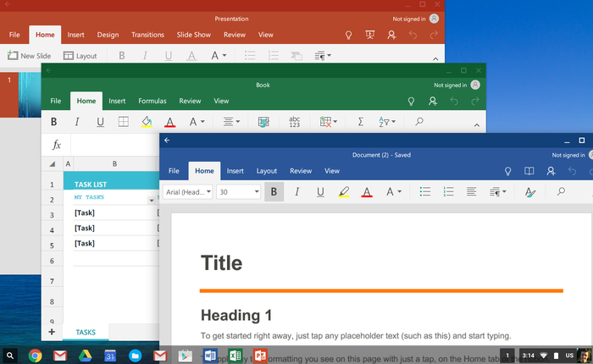
Task: Select the TASKS sheet tab in Excel
Action: pos(86,332)
